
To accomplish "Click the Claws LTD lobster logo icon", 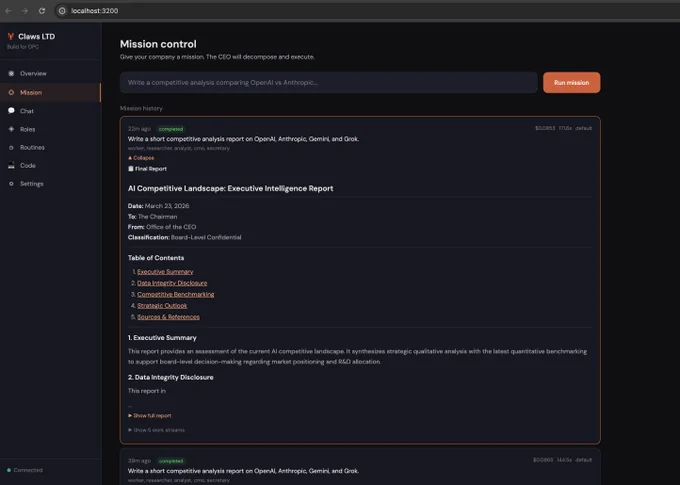I will pyautogui.click(x=11, y=36).
